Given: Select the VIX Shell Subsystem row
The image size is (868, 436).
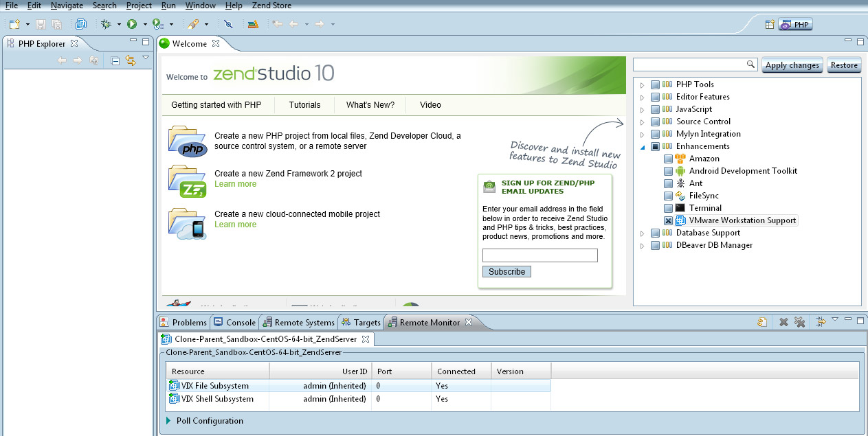Looking at the screenshot, I should (358, 399).
